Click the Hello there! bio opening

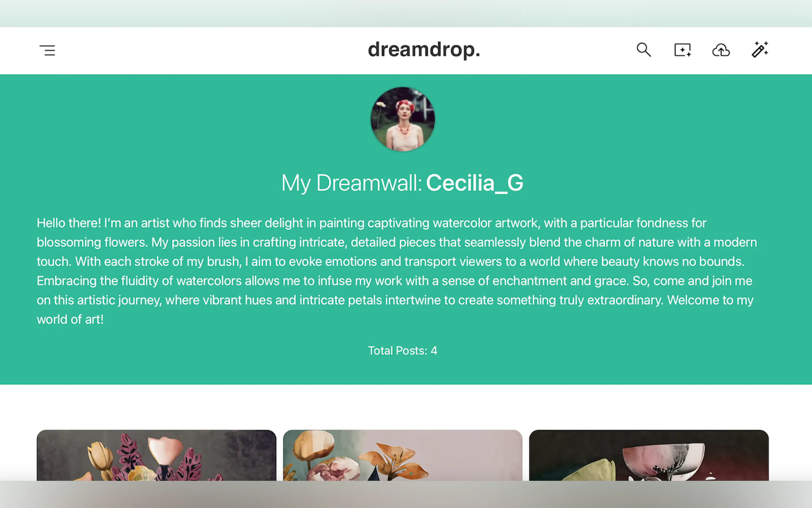click(69, 223)
